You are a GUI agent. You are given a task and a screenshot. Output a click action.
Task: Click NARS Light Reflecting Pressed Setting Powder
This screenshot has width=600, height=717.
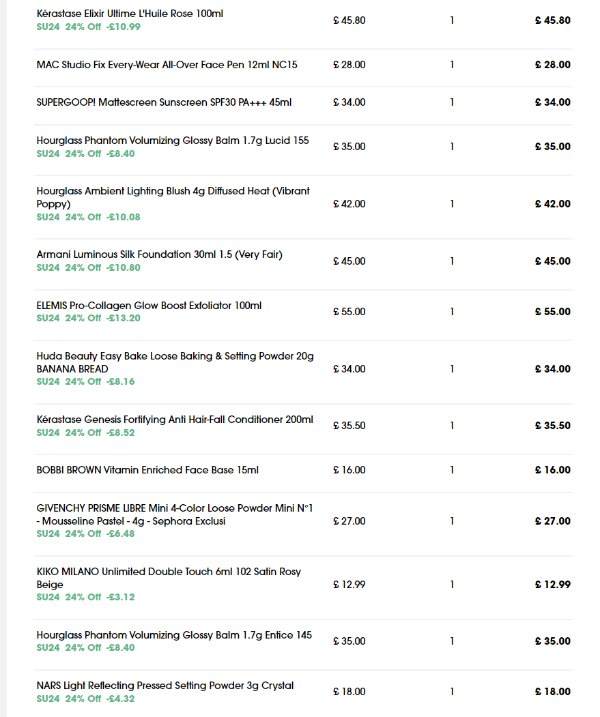point(165,685)
